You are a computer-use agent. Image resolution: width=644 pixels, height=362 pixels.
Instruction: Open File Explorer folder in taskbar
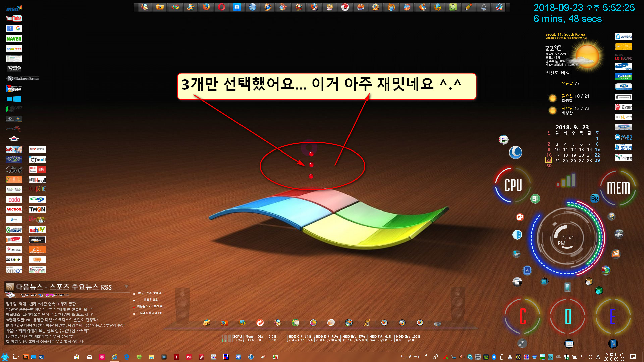(x=151, y=357)
